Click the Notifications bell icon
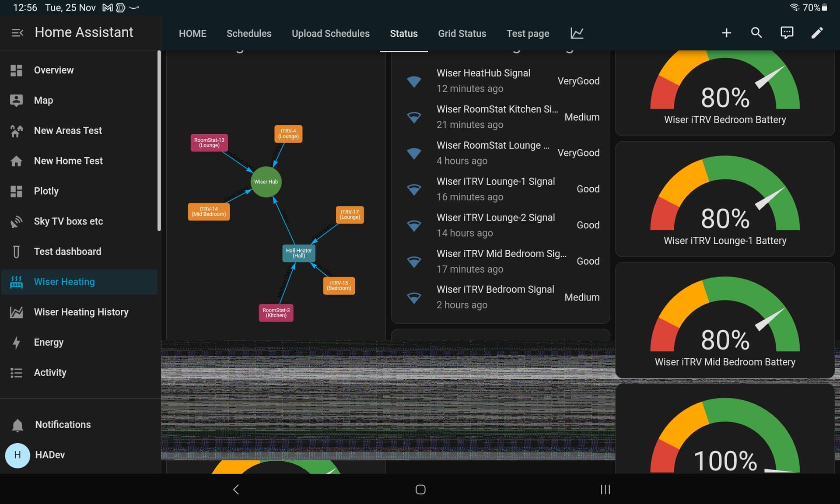The width and height of the screenshot is (840, 504). 17,425
